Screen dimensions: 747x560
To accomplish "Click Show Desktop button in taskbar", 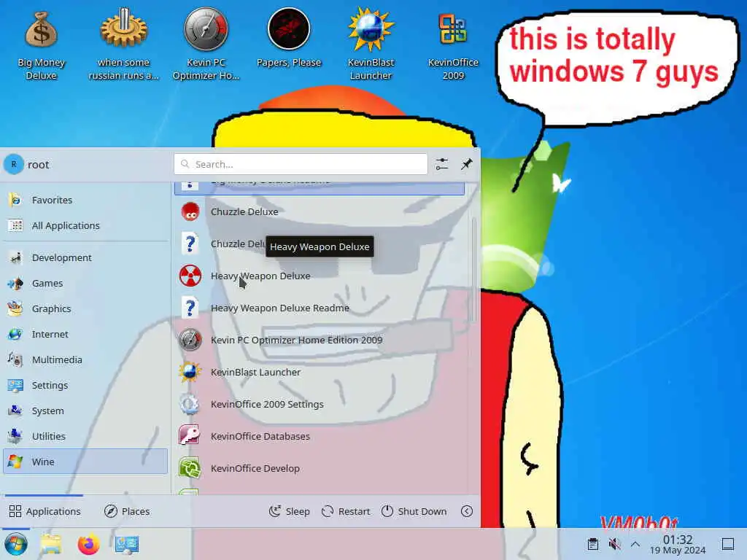I will 728,544.
